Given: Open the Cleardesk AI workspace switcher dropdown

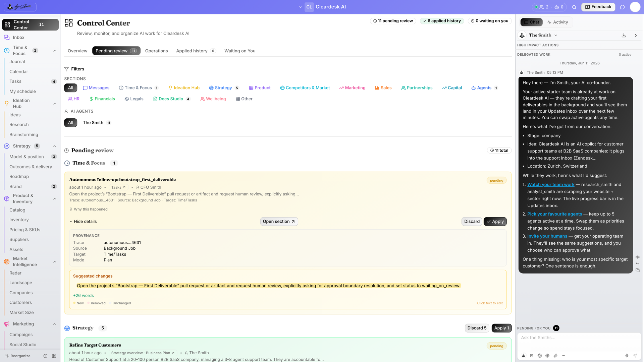Looking at the screenshot, I should click(x=322, y=7).
